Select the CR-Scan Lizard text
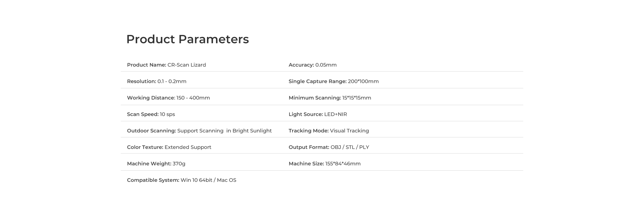 [x=186, y=65]
